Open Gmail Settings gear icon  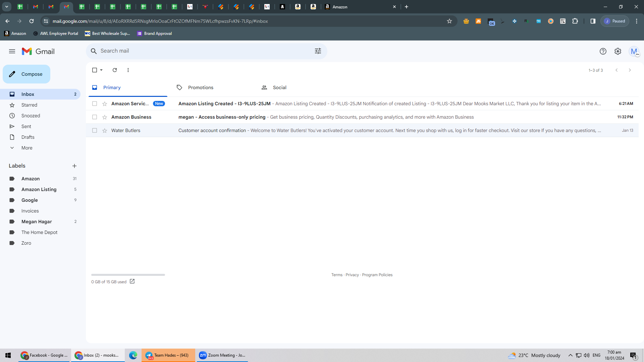click(618, 51)
